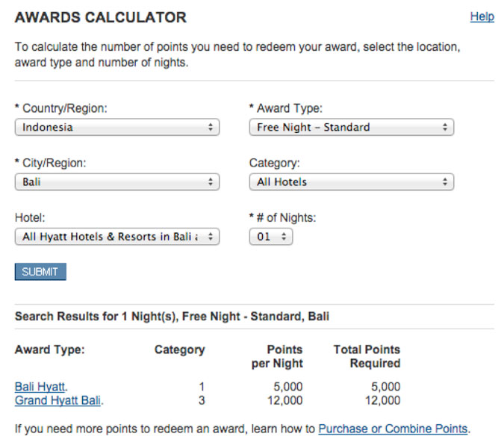
Task: Open the Help link
Action: coord(482,16)
